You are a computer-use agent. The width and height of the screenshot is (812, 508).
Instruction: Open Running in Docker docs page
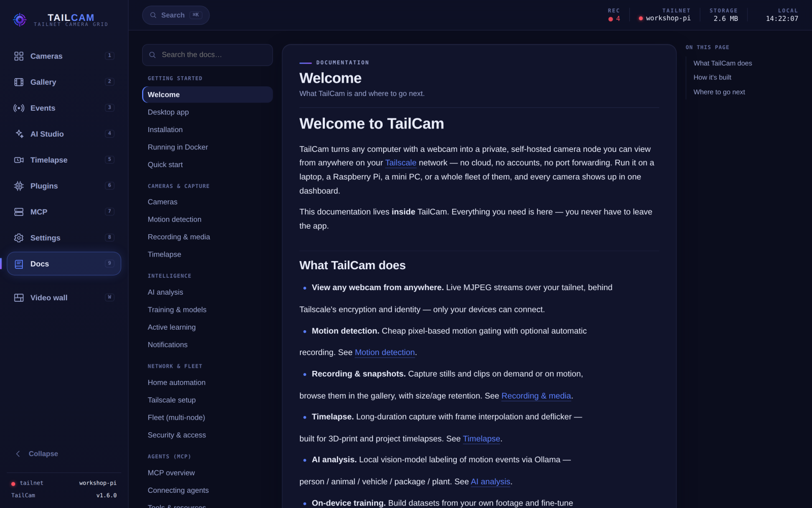[x=207, y=147]
